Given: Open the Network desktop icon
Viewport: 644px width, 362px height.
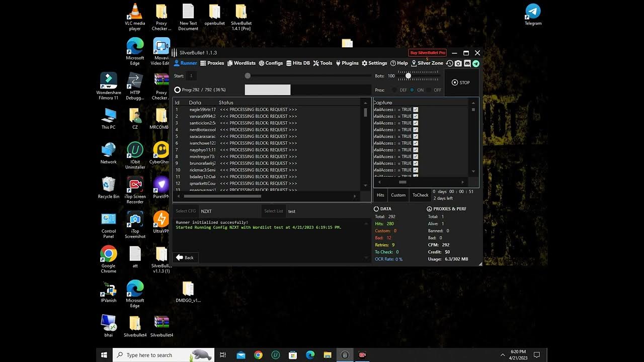Looking at the screenshot, I should point(109,153).
